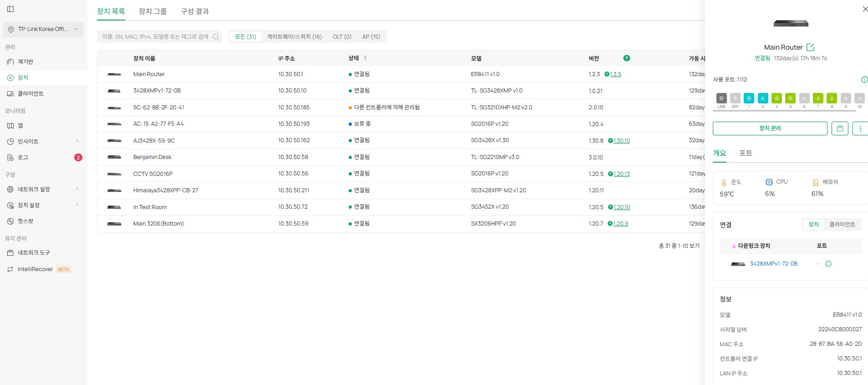
Task: Click the edit name icon beside Main Router
Action: click(x=810, y=47)
